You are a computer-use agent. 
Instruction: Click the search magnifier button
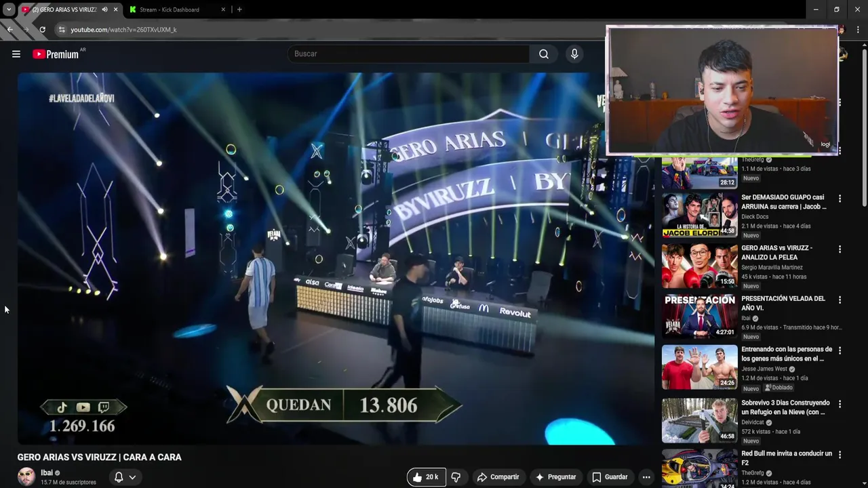(544, 54)
